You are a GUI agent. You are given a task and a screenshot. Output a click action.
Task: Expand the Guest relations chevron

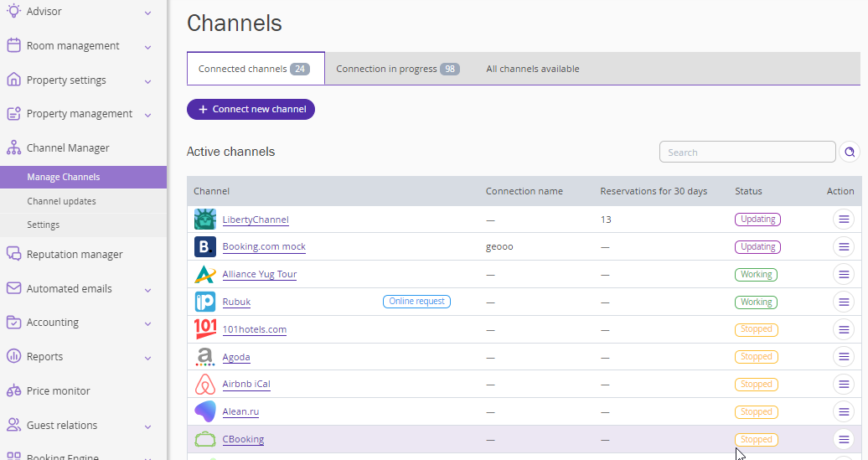[147, 426]
